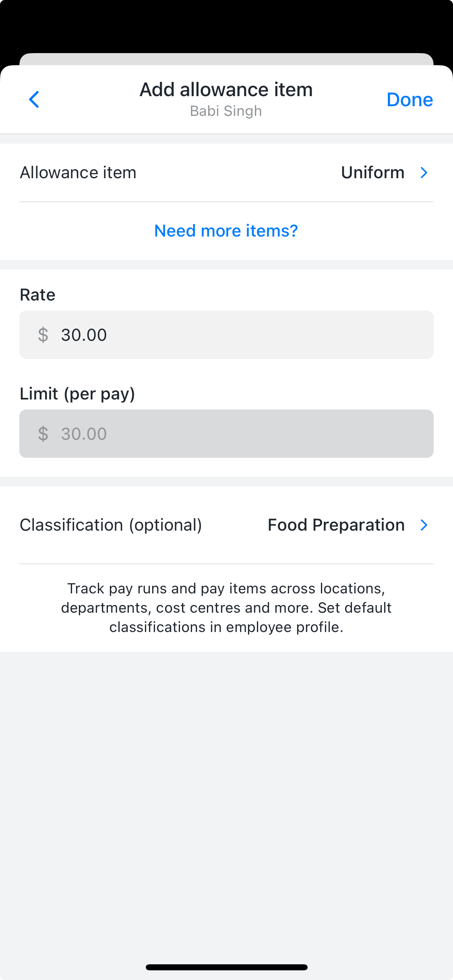The width and height of the screenshot is (453, 980).
Task: Tap the Classification (optional) label
Action: (111, 525)
